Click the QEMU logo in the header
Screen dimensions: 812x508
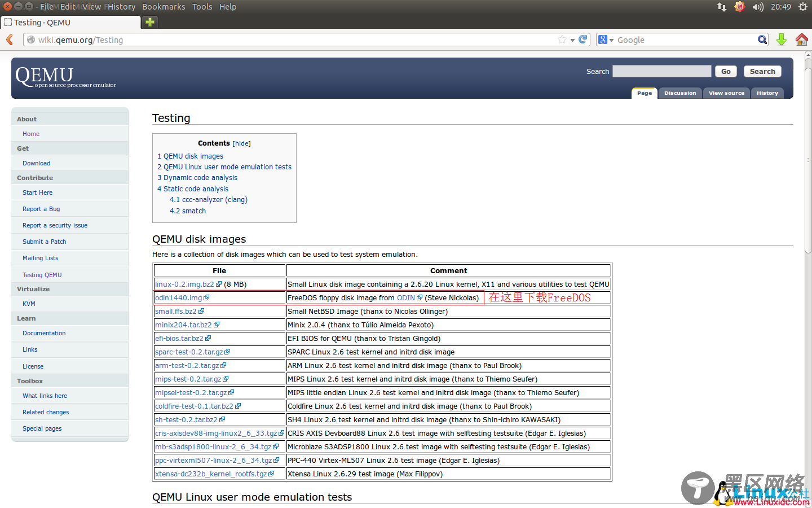coord(65,77)
